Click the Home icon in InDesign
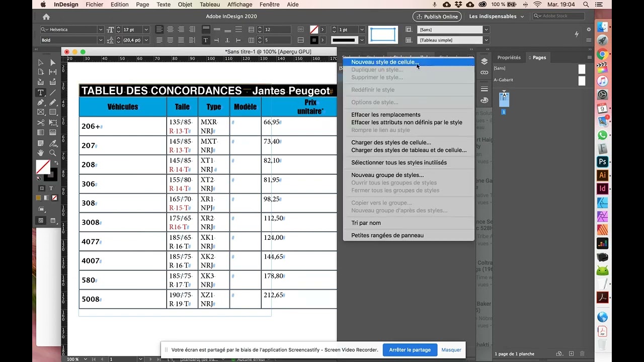This screenshot has height=362, width=644. (x=46, y=17)
